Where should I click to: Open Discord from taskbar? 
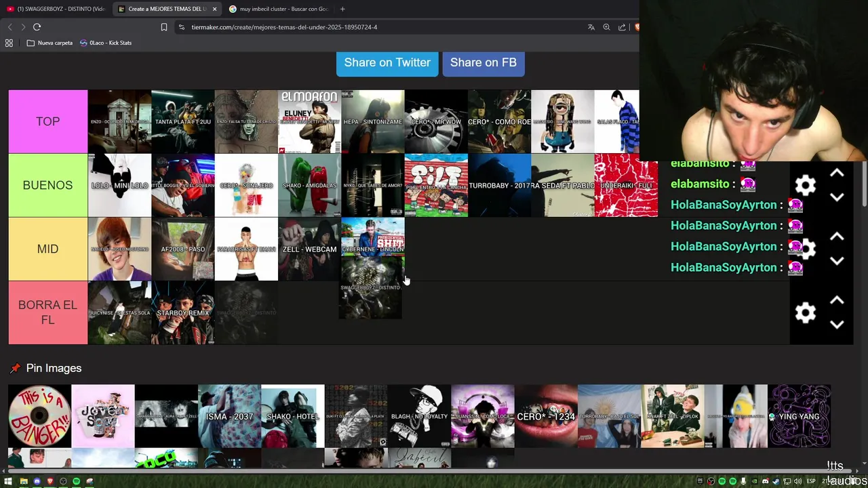[x=37, y=481]
